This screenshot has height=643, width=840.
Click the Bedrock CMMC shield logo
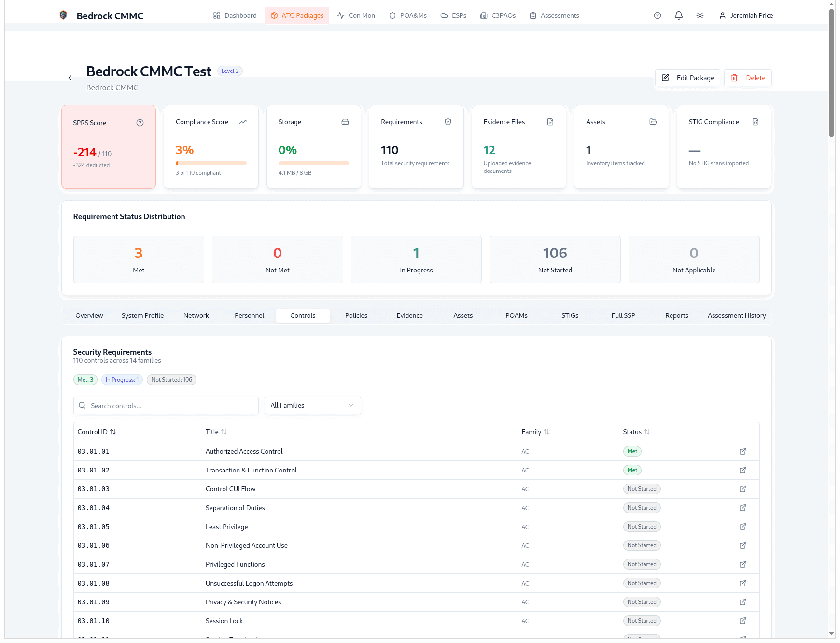coord(63,14)
